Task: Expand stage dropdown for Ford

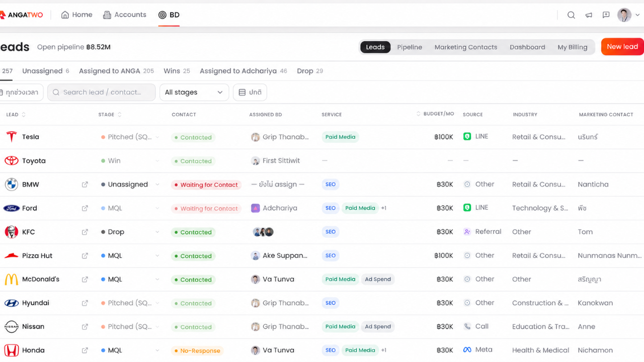Action: coord(157,208)
